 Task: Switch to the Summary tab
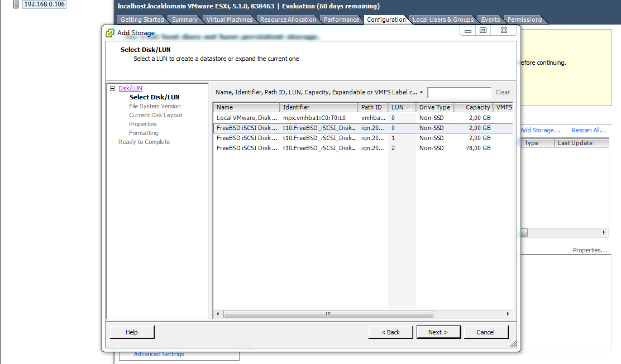click(x=184, y=20)
